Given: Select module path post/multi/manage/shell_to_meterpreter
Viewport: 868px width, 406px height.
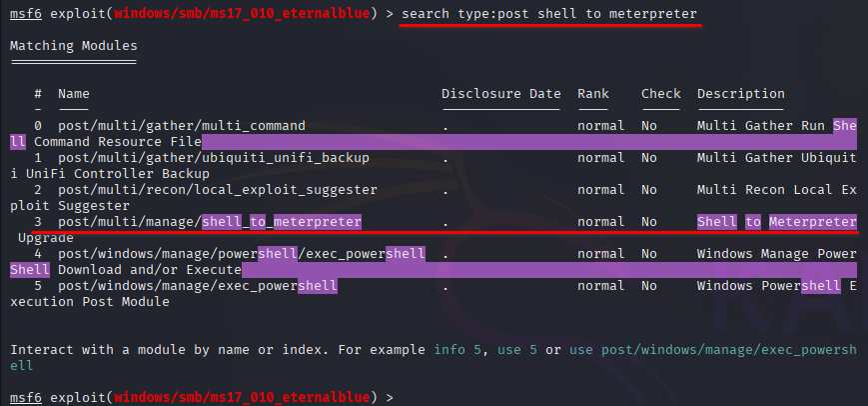Looking at the screenshot, I should click(x=210, y=222).
